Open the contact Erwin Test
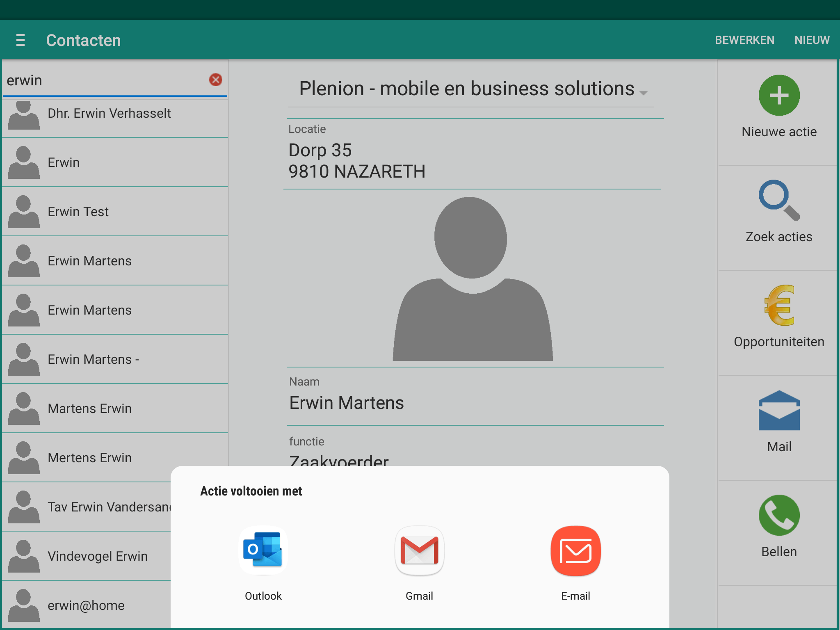This screenshot has height=630, width=840. point(78,211)
